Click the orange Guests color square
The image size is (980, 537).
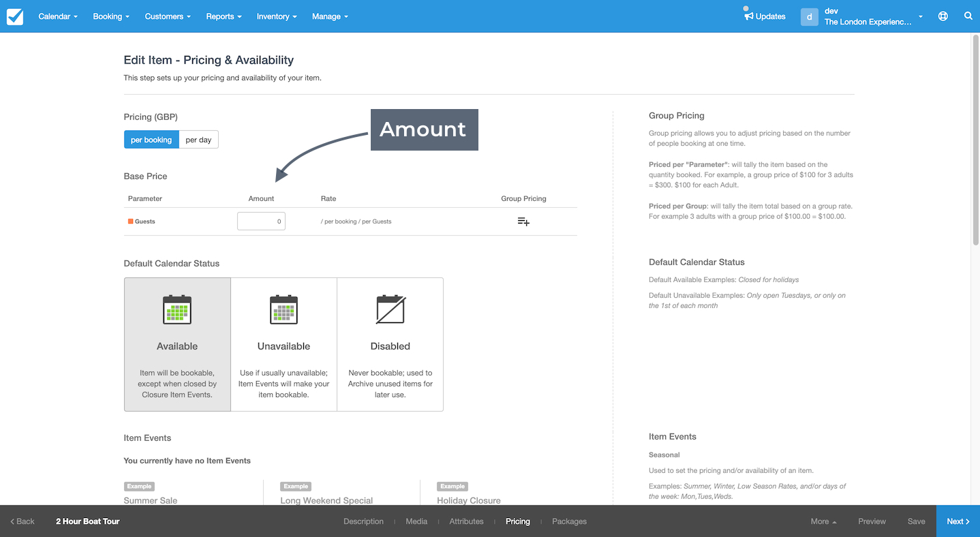point(131,221)
